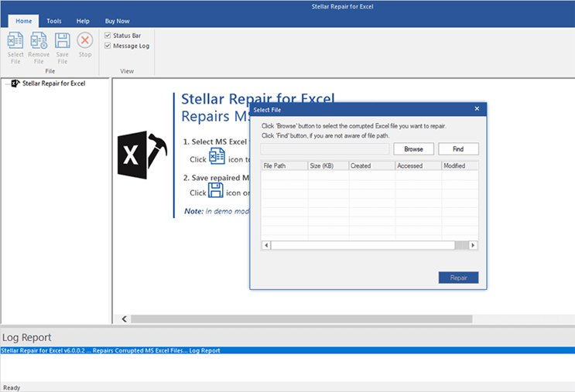This screenshot has height=392, width=575.
Task: Uncheck the Status Bar checkbox
Action: pos(108,36)
